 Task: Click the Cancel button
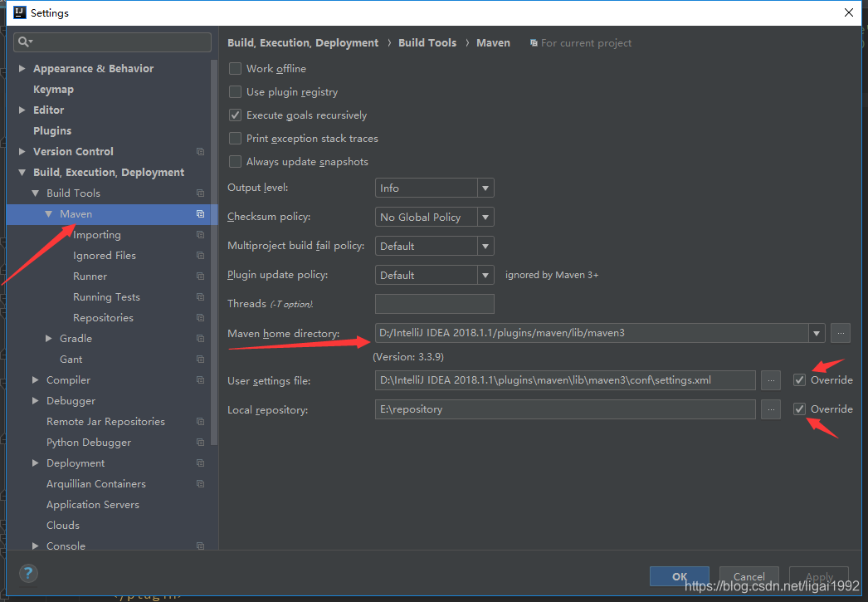coord(749,576)
